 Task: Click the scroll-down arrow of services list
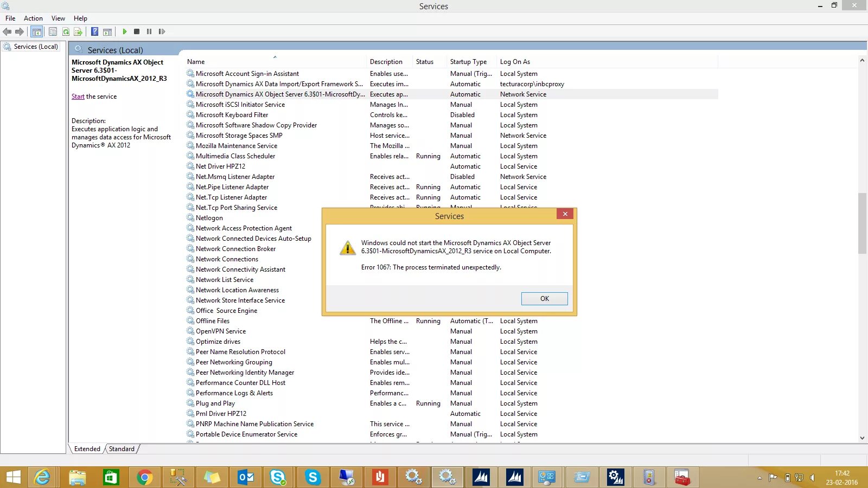pyautogui.click(x=862, y=438)
